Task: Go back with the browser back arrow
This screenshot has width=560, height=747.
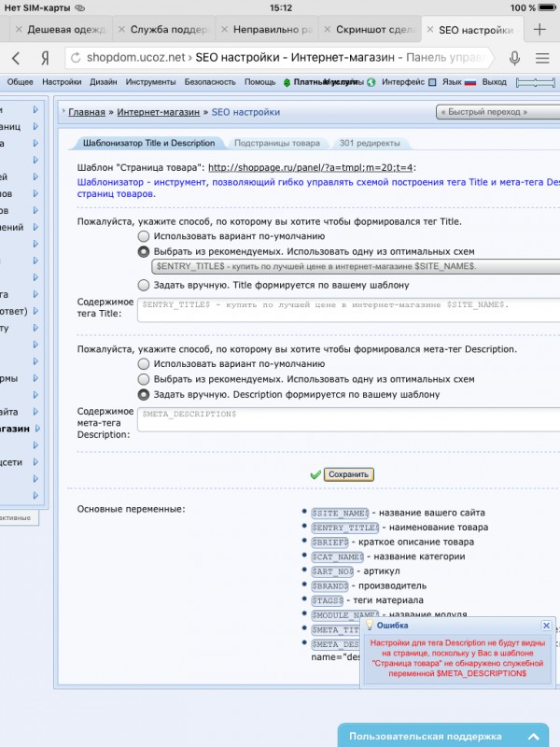Action: point(16,58)
